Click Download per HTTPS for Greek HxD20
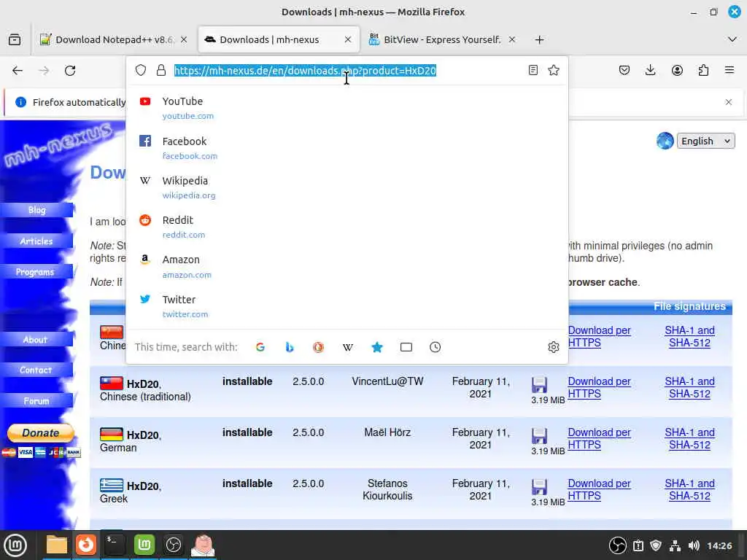The height and width of the screenshot is (560, 747). pyautogui.click(x=599, y=489)
